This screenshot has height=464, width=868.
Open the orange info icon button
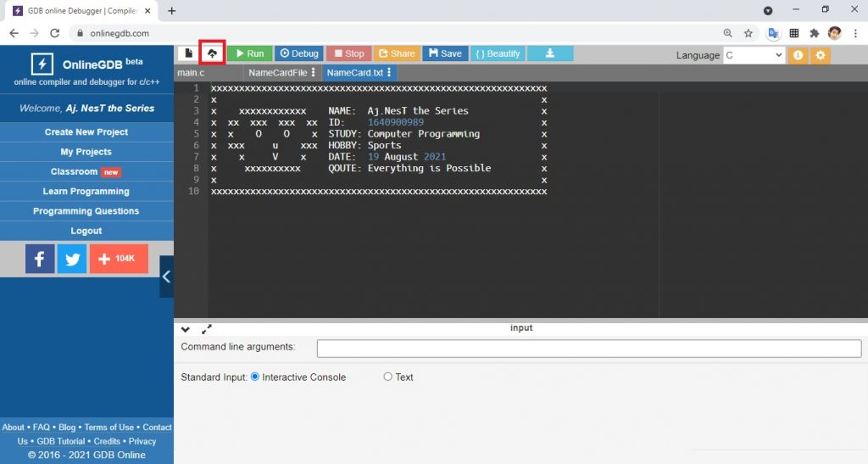tap(798, 55)
